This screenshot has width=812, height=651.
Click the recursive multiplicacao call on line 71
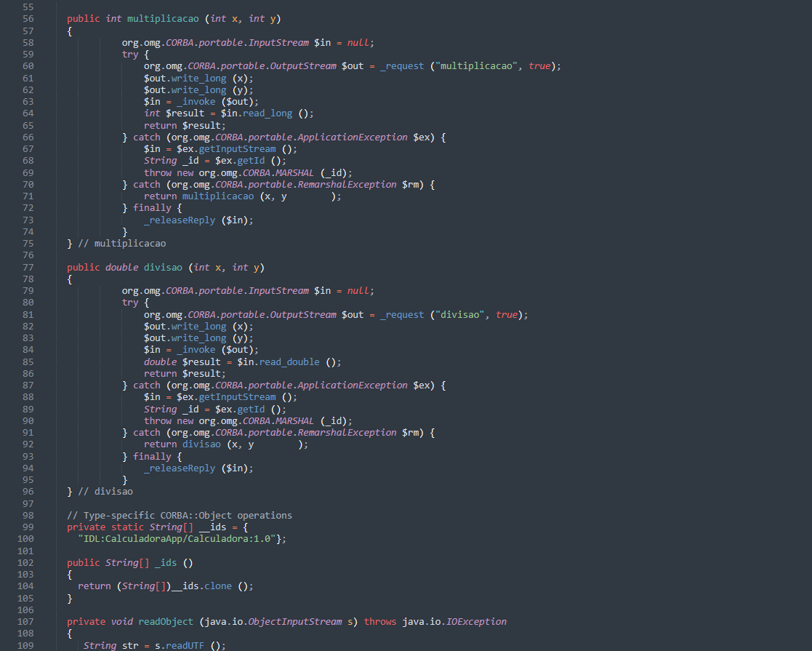click(x=218, y=196)
